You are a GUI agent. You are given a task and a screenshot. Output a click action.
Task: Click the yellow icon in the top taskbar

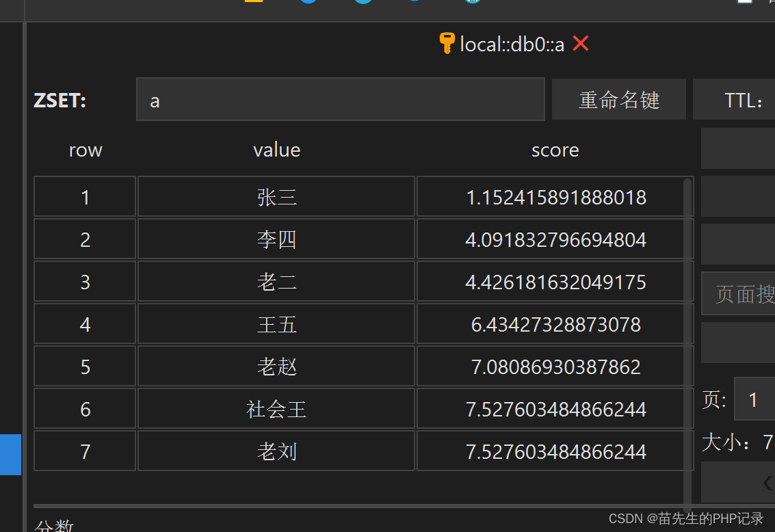(252, 2)
